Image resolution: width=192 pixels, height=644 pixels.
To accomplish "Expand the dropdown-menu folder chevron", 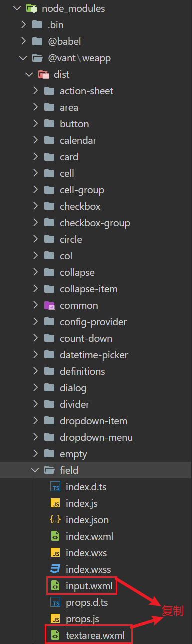I will pyautogui.click(x=35, y=437).
